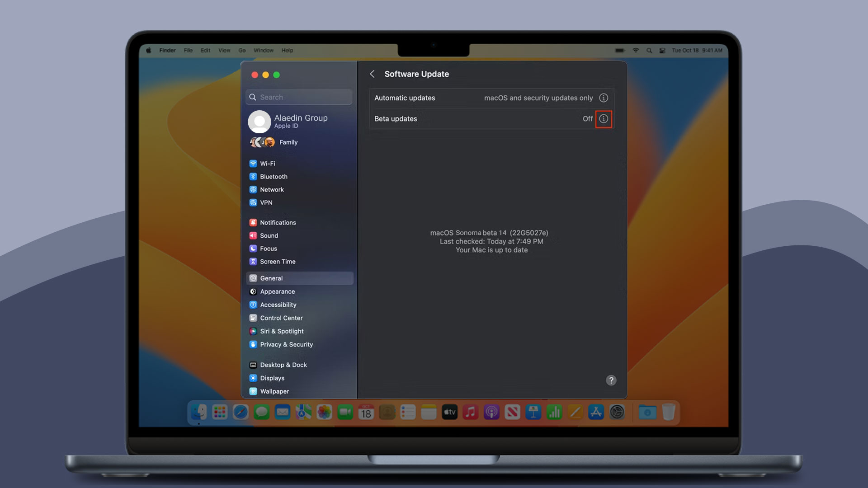
Task: Launch FaceTime from the Dock
Action: 345,412
